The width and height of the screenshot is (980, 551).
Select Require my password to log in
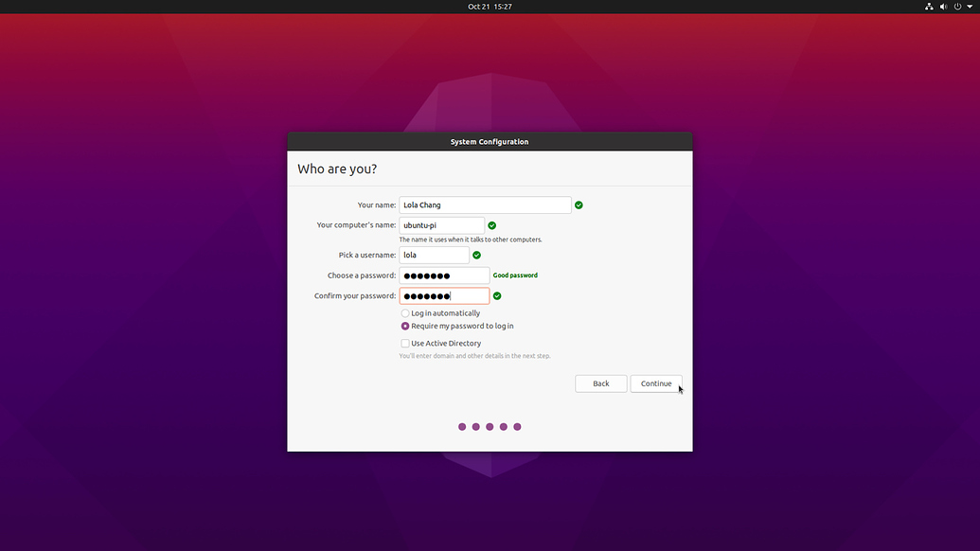coord(405,326)
